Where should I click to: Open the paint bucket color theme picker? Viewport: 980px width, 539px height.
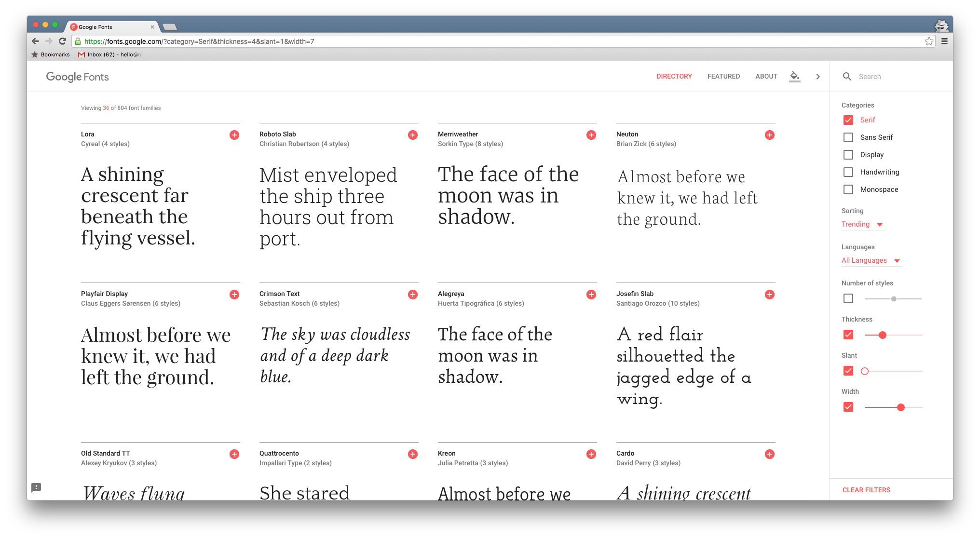pyautogui.click(x=795, y=76)
